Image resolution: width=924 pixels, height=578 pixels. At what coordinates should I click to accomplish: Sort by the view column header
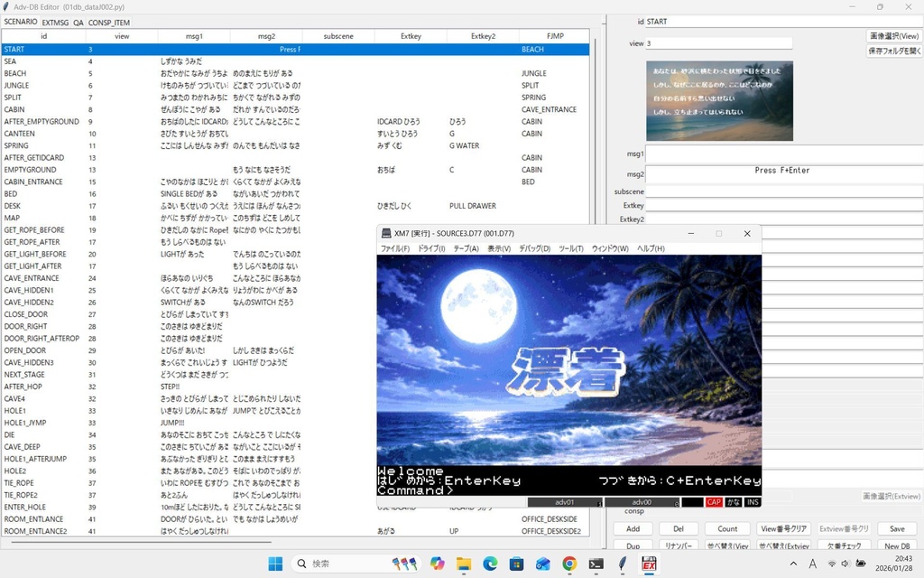(x=122, y=36)
